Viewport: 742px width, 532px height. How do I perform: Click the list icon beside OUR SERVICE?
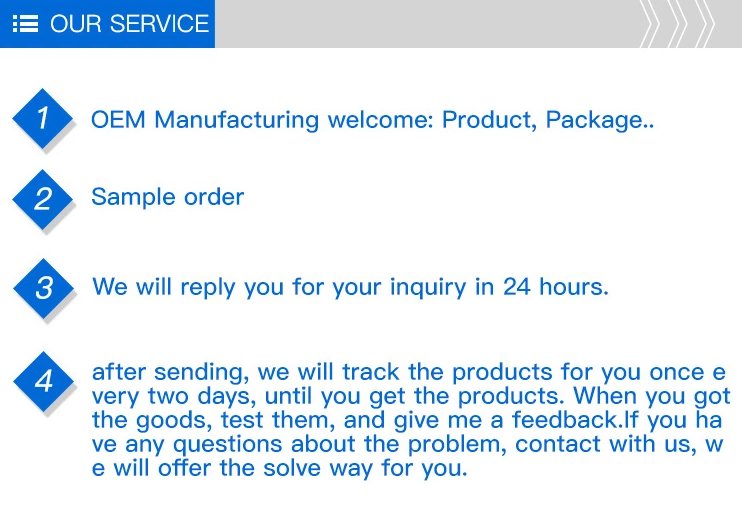pos(25,23)
